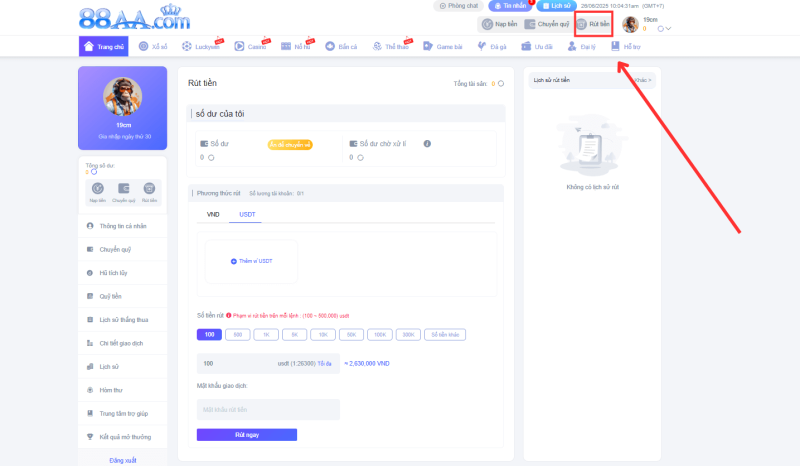Select the 100K amount preset
Screen dimensions: 800x466
point(380,335)
